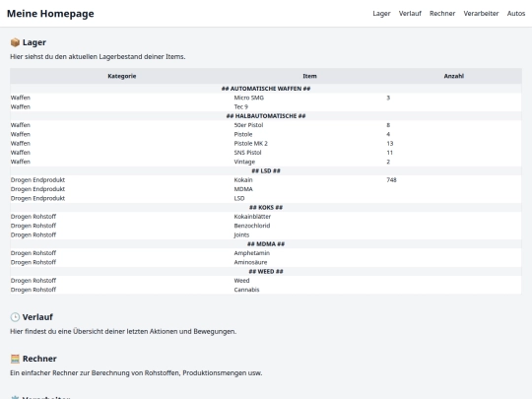Open the Verarbeiter navigation link
Image resolution: width=532 pixels, height=399 pixels.
tap(481, 14)
